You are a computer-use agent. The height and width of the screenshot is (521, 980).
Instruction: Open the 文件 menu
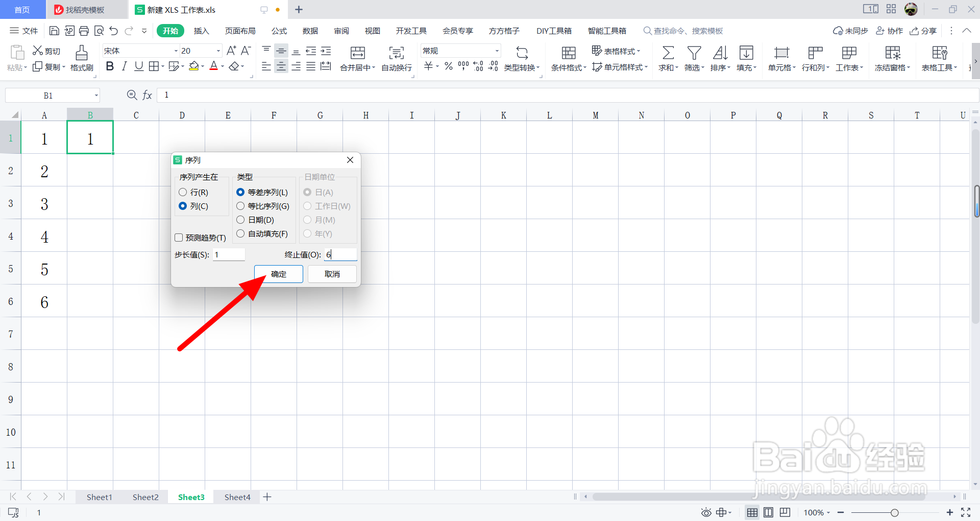[x=24, y=31]
